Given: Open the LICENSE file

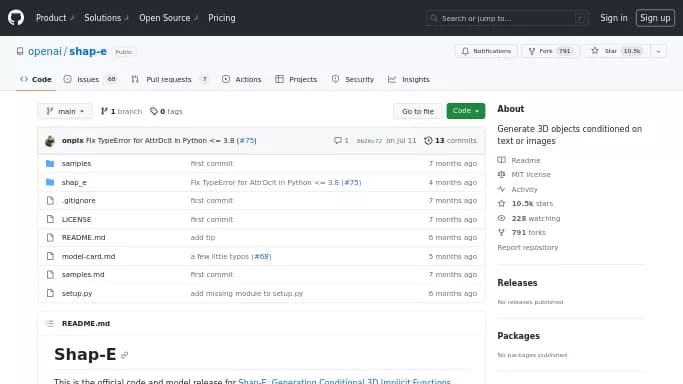Looking at the screenshot, I should coord(76,219).
